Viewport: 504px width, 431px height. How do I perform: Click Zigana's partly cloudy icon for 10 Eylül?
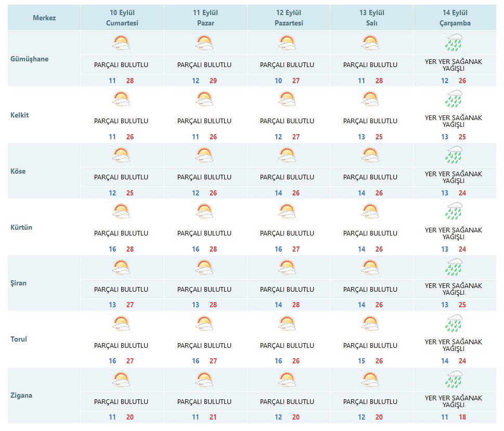coord(121,380)
